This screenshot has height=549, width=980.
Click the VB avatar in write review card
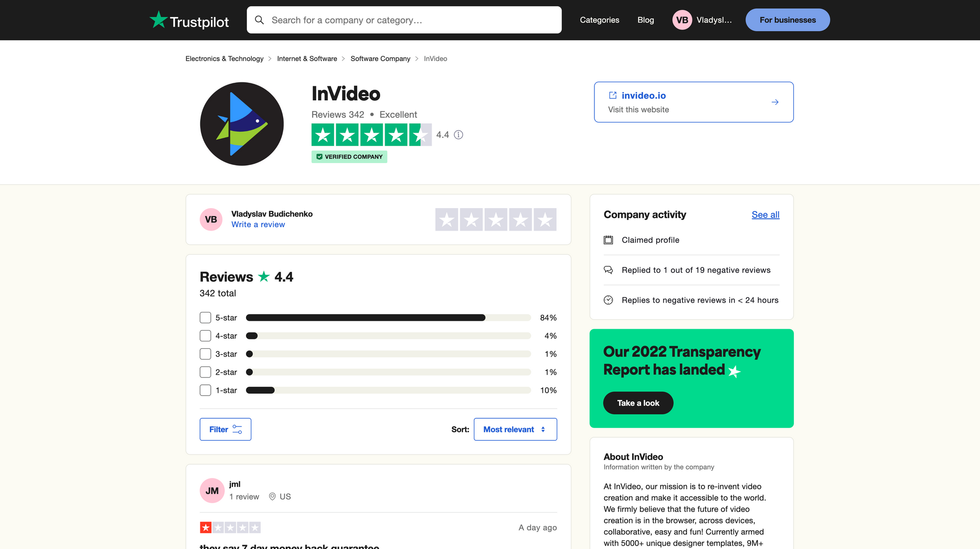point(211,219)
